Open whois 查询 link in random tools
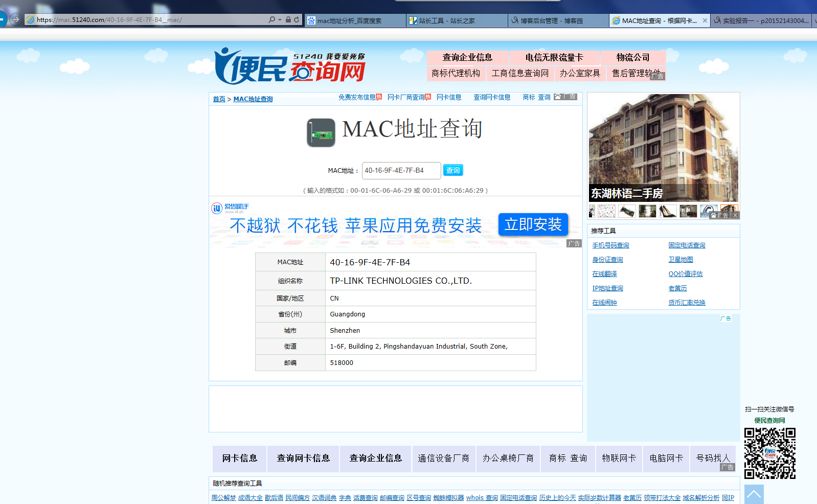This screenshot has height=504, width=817. point(482,498)
